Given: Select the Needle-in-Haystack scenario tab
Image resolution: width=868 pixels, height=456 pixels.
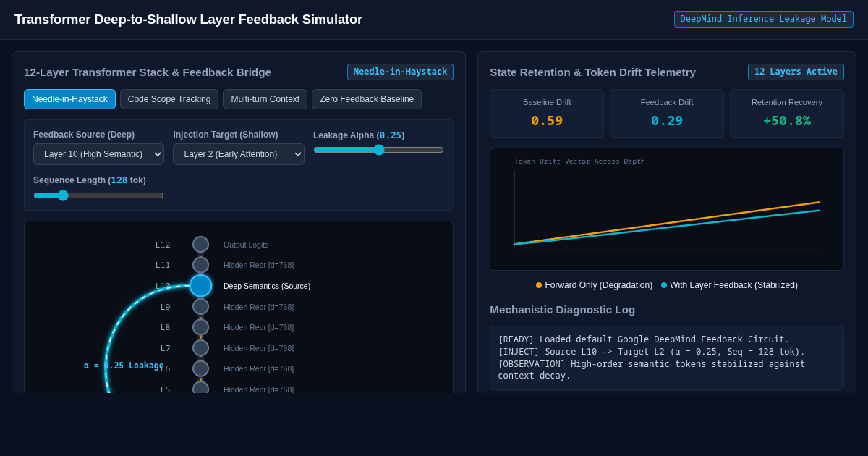Looking at the screenshot, I should point(69,99).
